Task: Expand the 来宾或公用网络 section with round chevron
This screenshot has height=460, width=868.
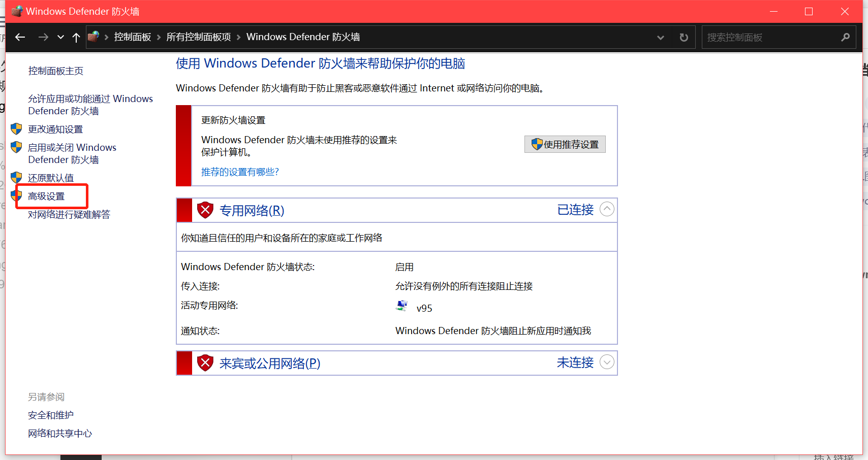Action: pyautogui.click(x=607, y=362)
